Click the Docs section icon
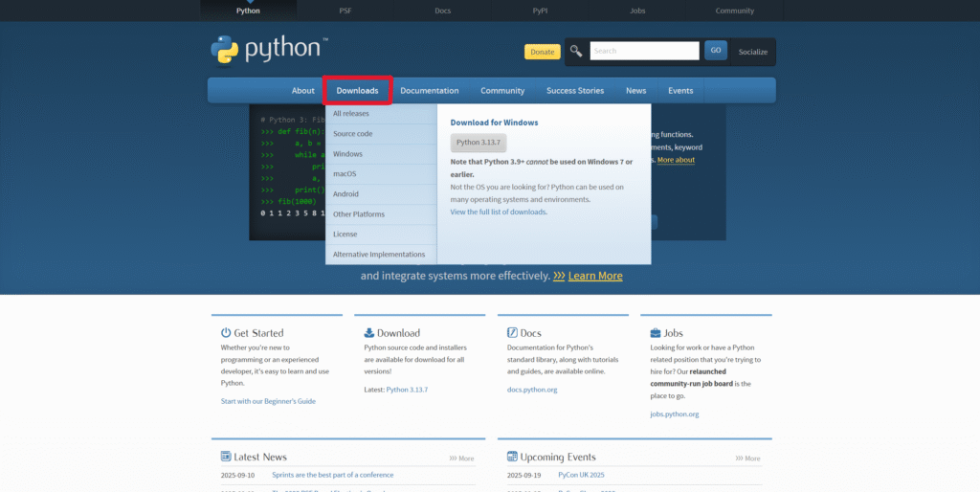This screenshot has height=492, width=980. coord(512,333)
